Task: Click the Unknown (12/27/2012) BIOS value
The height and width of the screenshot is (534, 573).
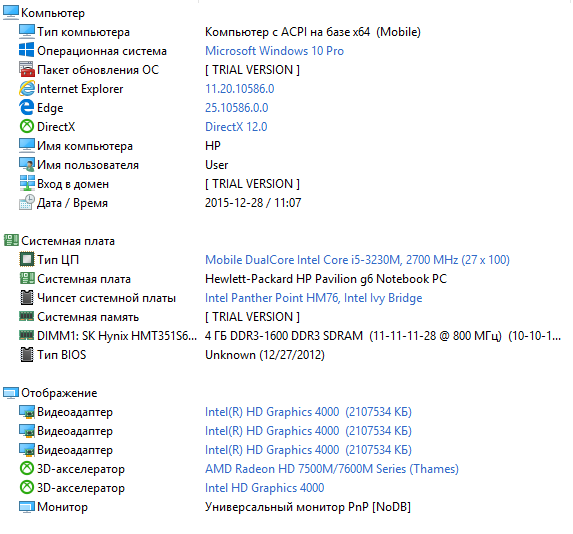Action: pos(265,355)
